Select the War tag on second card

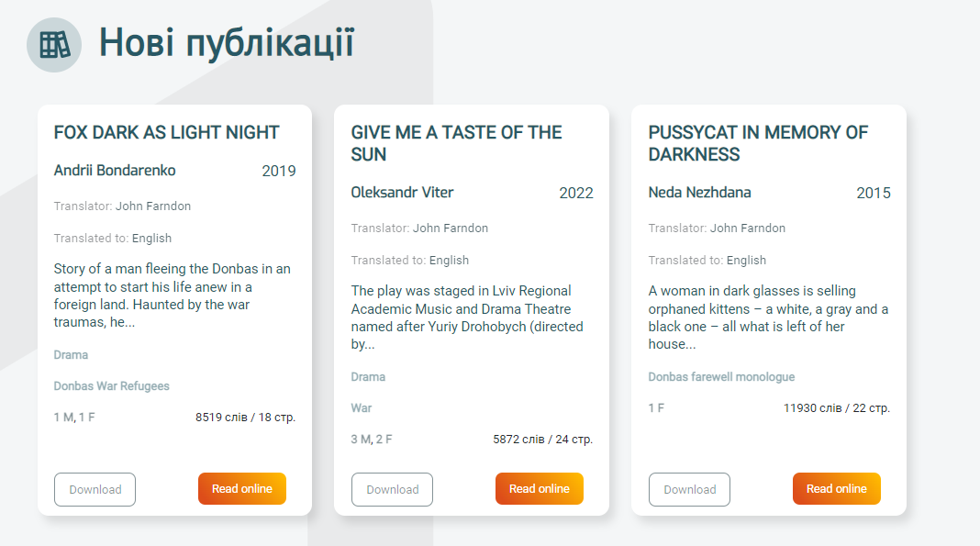pos(362,408)
